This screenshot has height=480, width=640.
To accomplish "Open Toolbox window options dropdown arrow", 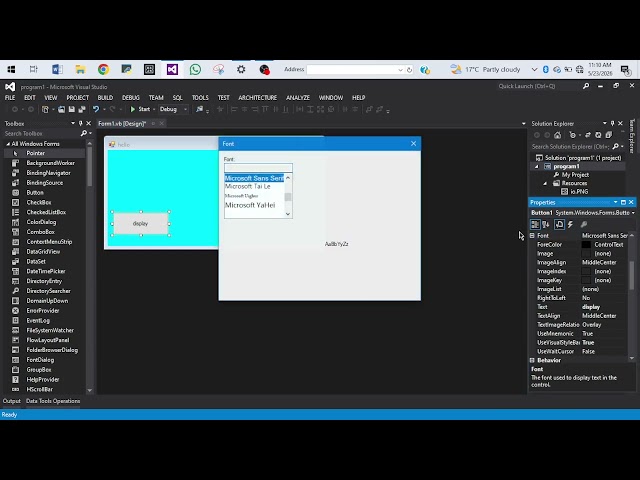I will click(73, 123).
